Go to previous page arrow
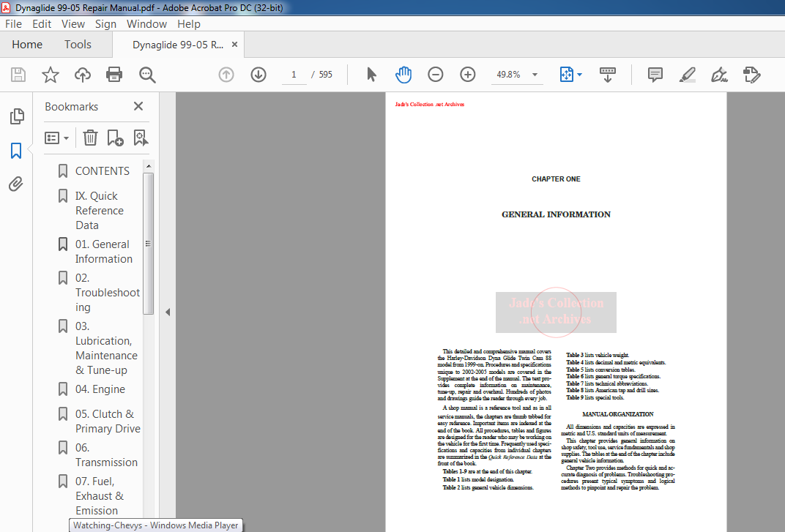This screenshot has height=532, width=785. (226, 75)
